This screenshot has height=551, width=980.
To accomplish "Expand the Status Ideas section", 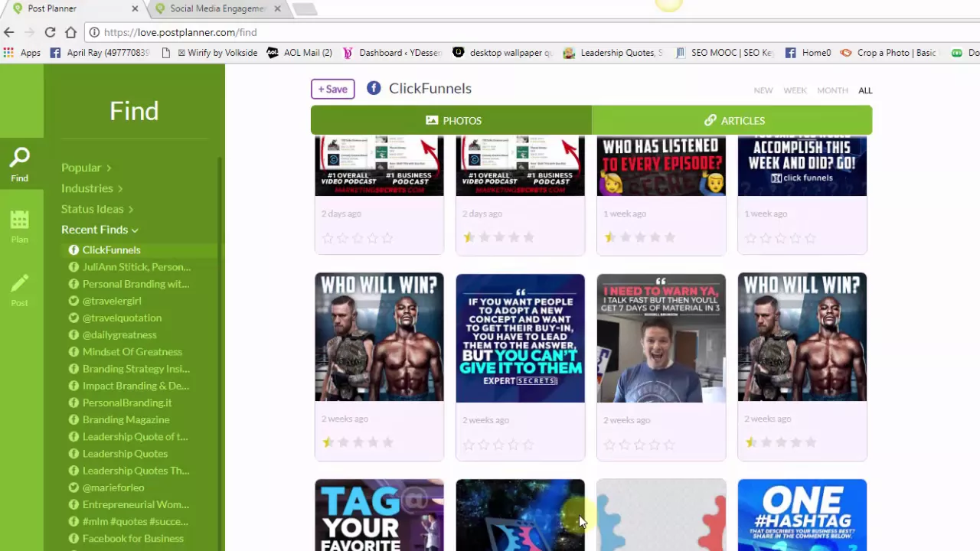I will tap(97, 209).
